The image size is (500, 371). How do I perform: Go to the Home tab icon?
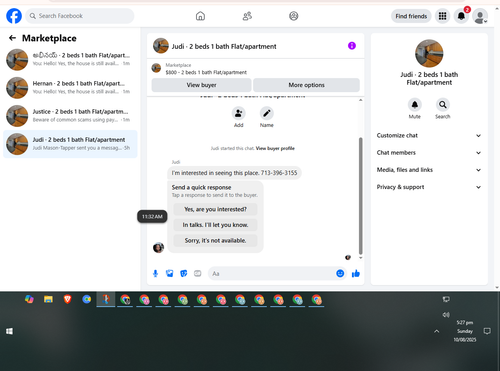click(x=200, y=16)
